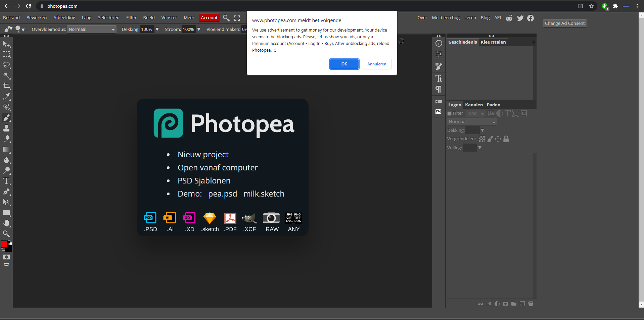644x320 pixels.
Task: Open the Paragraph panel icon
Action: point(439,89)
